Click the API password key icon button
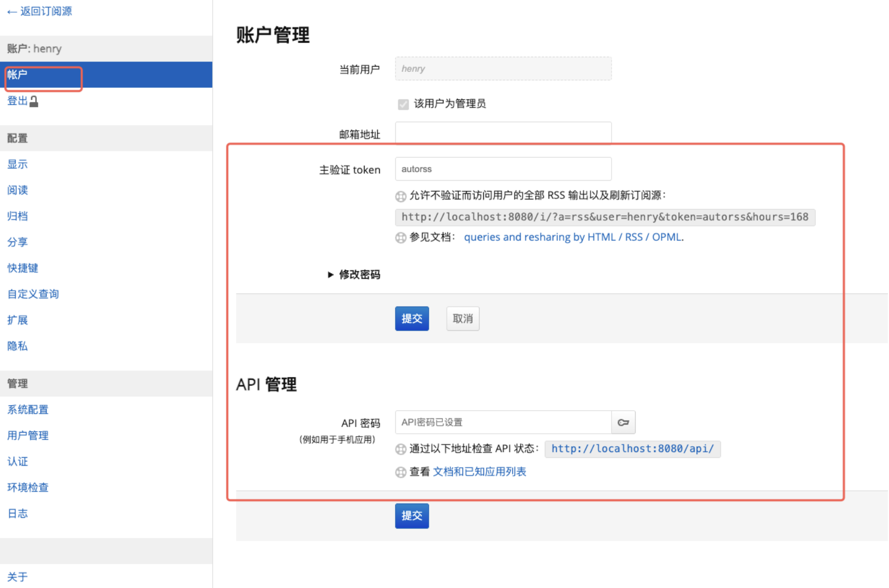The width and height of the screenshot is (889, 588). [623, 423]
